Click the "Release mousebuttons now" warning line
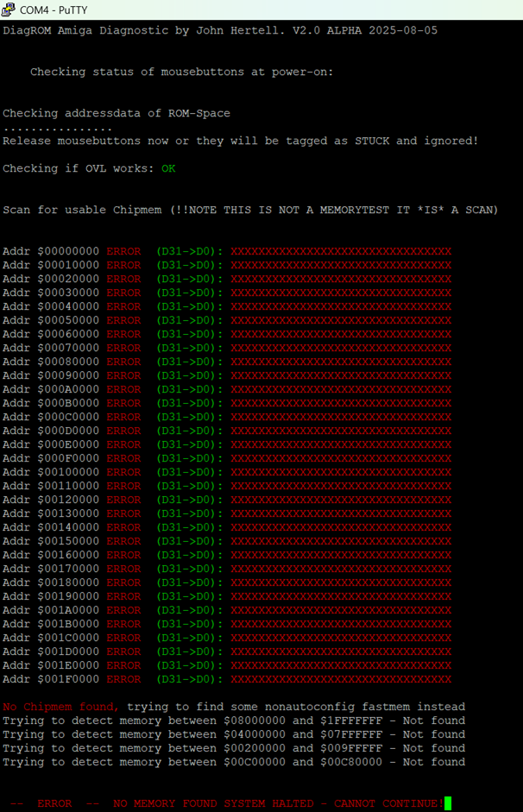The image size is (523, 812). (x=240, y=141)
